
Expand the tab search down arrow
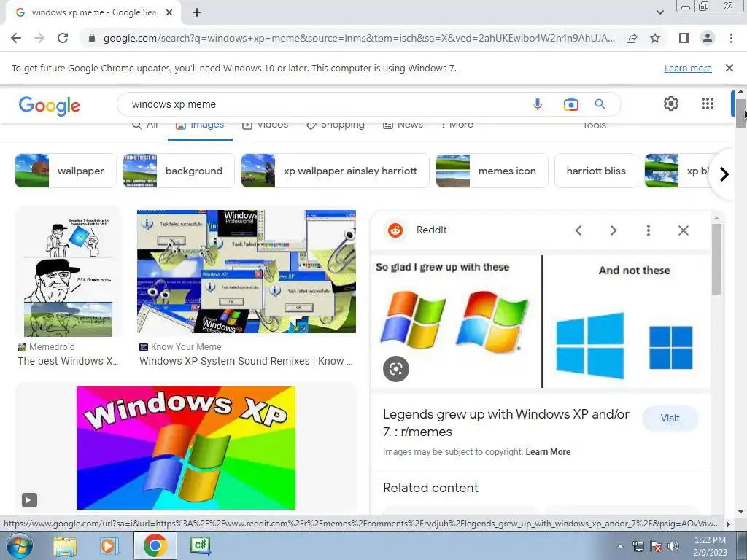[659, 12]
